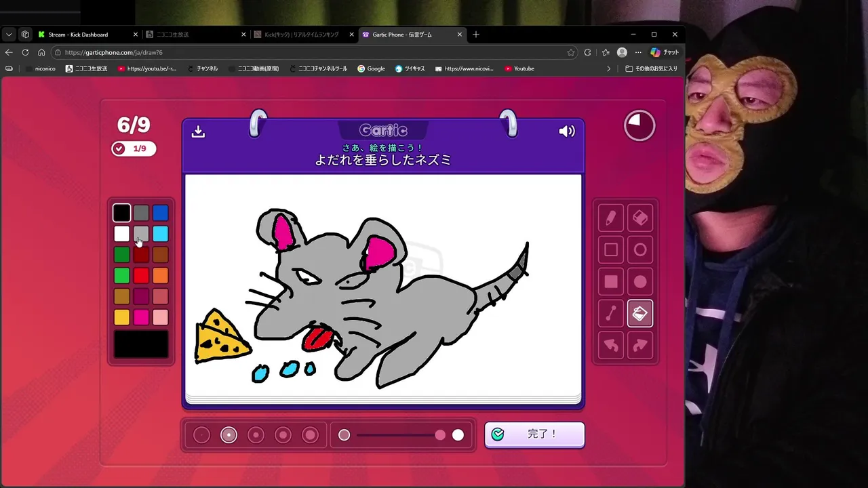The width and height of the screenshot is (868, 488).
Task: Pick the light gray color swatch
Action: [141, 234]
